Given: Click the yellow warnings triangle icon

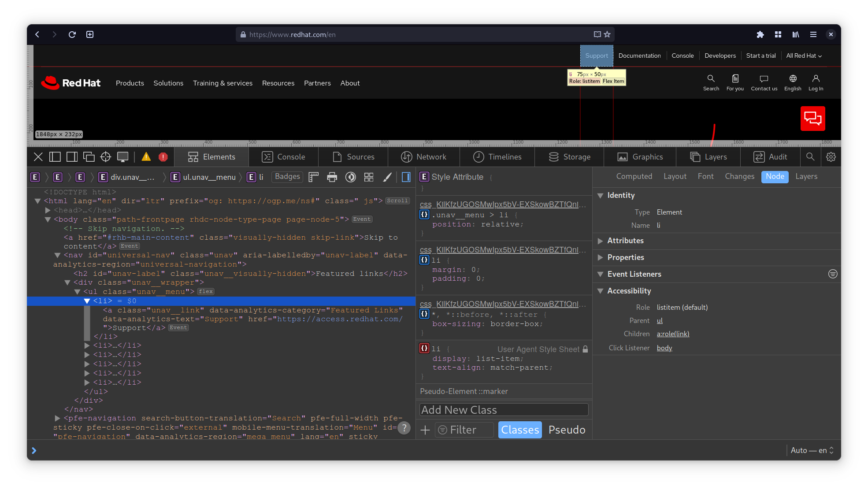Looking at the screenshot, I should coord(147,157).
